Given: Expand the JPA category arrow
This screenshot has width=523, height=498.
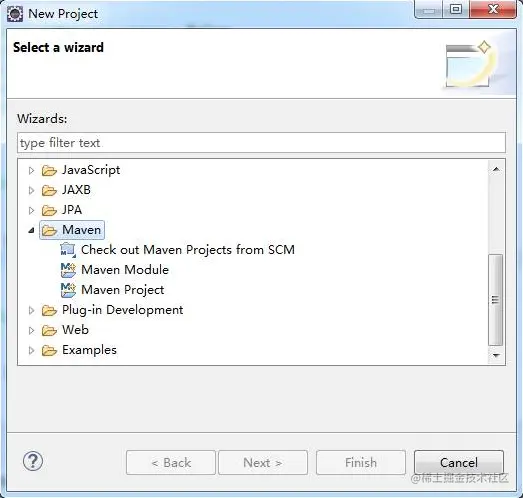Looking at the screenshot, I should tap(31, 210).
